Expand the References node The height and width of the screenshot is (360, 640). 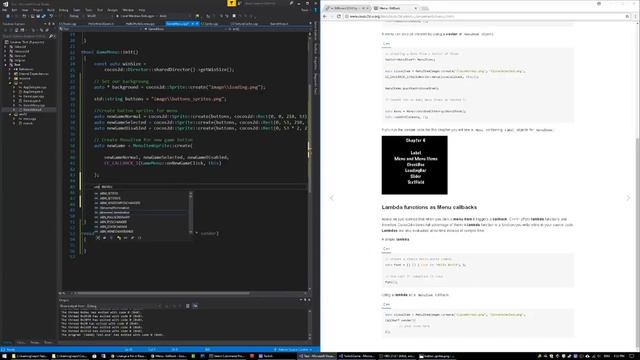pyautogui.click(x=10, y=69)
